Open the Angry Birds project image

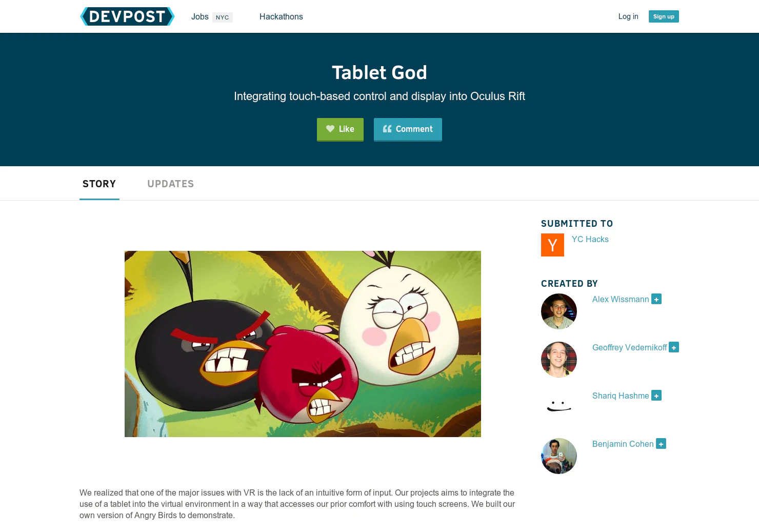303,344
